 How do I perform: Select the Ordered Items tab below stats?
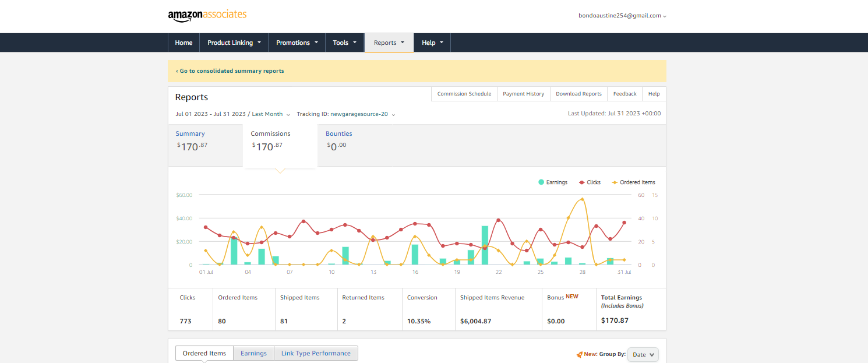tap(204, 353)
